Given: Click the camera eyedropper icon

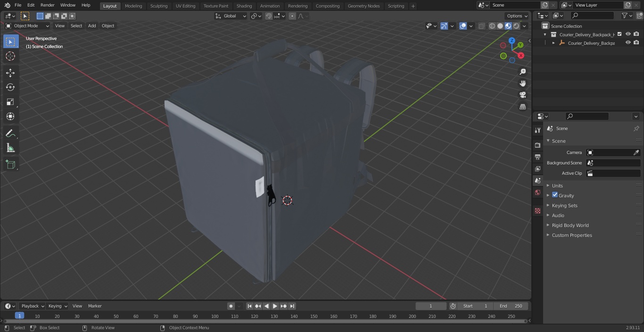Looking at the screenshot, I should pos(636,153).
